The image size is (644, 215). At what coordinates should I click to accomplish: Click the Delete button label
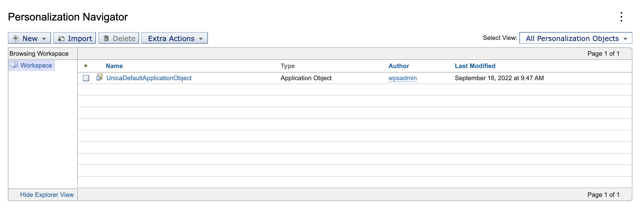coord(124,38)
